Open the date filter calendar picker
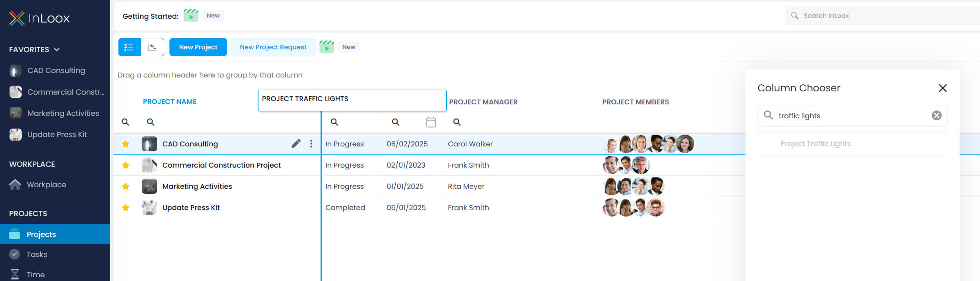 (x=431, y=122)
